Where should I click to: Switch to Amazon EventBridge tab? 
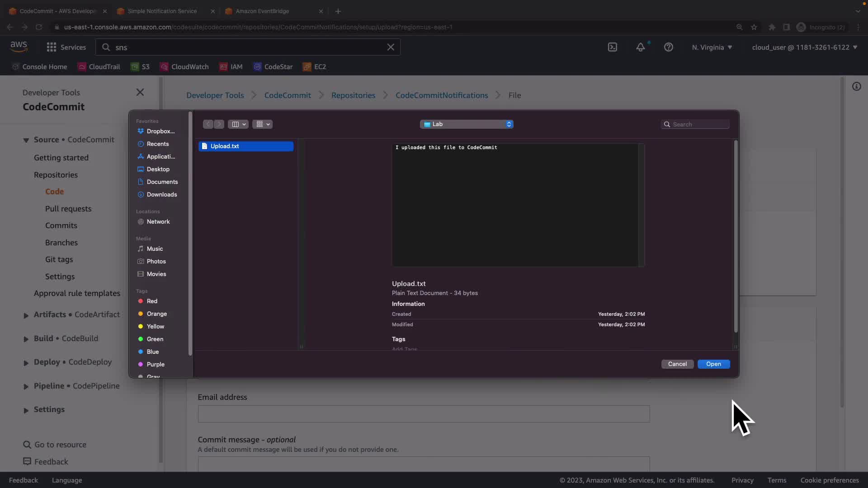[262, 11]
